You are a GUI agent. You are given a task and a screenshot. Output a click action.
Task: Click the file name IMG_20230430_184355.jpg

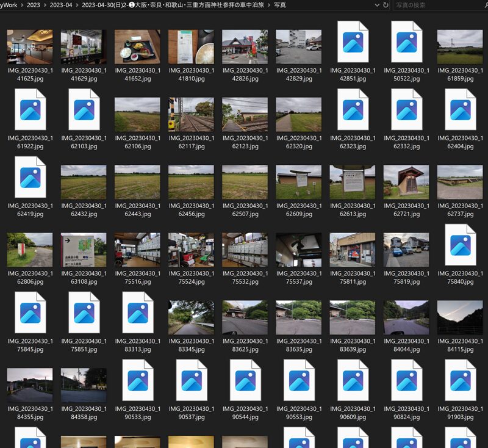[x=30, y=413]
